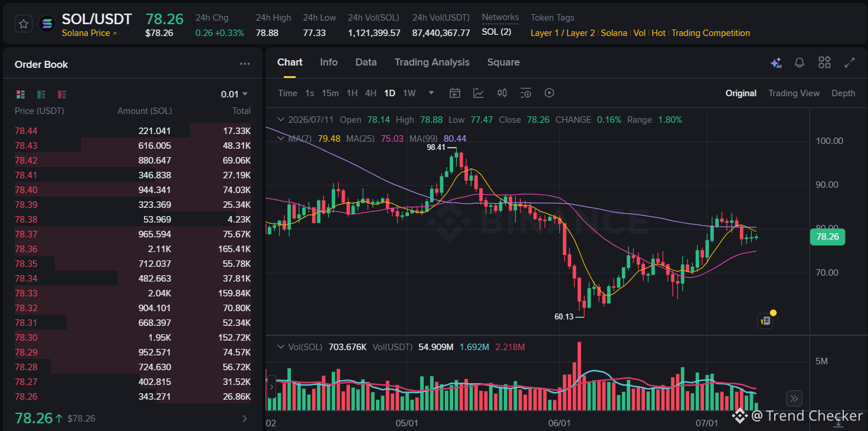Select the 78.36 ask price row
This screenshot has height=431, width=868.
(133, 249)
